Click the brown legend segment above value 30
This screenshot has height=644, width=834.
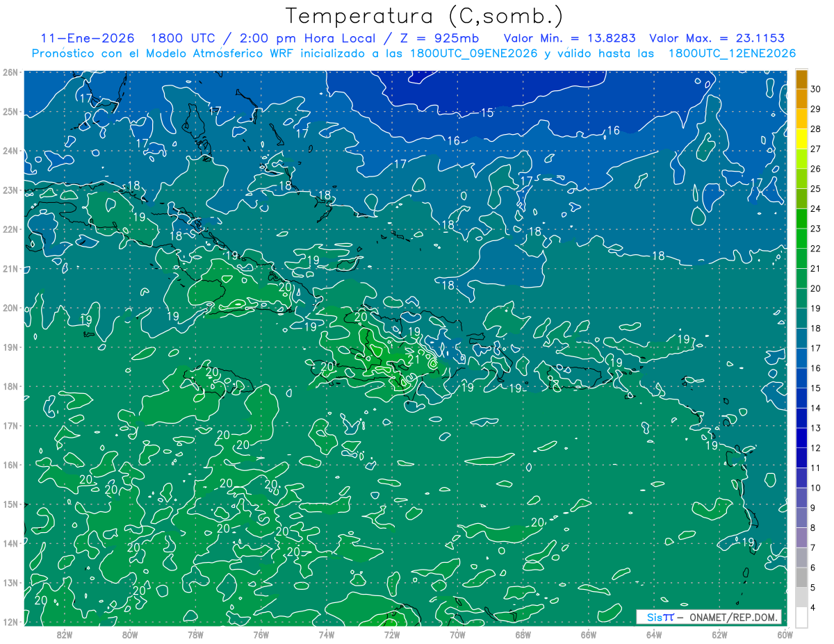click(802, 80)
